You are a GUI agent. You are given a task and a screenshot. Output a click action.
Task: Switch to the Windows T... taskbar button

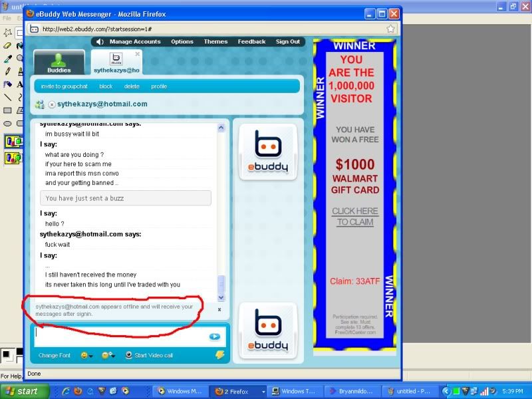tap(294, 391)
